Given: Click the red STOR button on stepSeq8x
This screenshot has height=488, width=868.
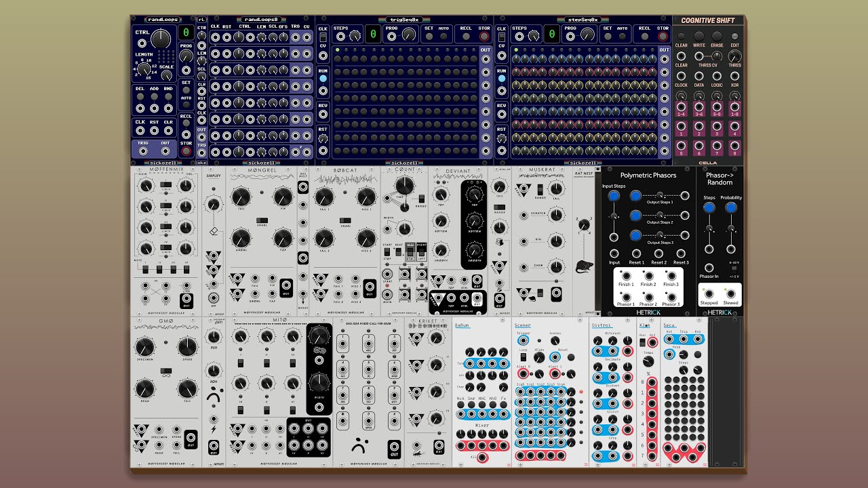Looking at the screenshot, I should pos(663,37).
